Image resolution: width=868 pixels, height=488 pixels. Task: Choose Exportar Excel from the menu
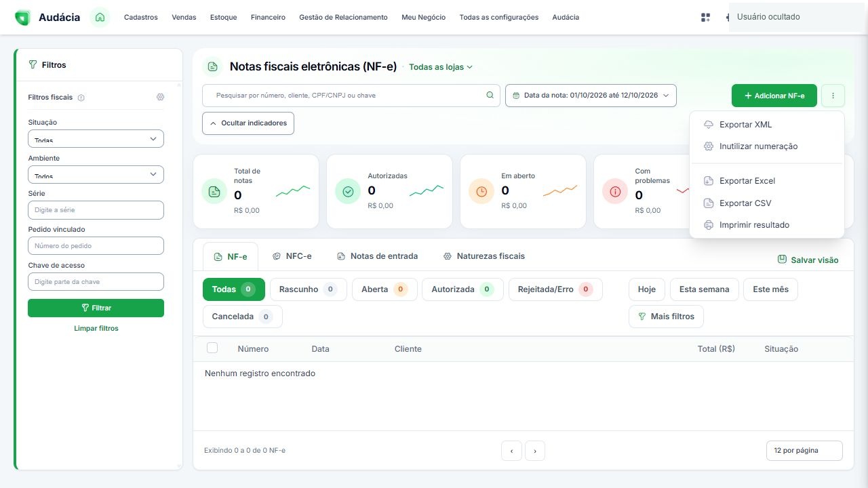pyautogui.click(x=767, y=181)
